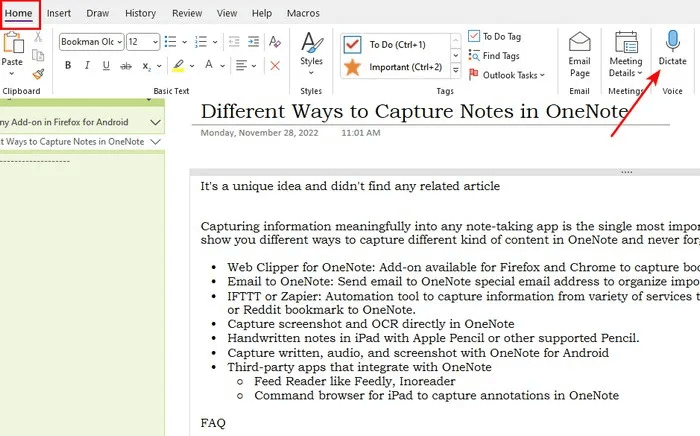This screenshot has width=700, height=436.
Task: Click the Find Tags button
Action: pos(494,56)
